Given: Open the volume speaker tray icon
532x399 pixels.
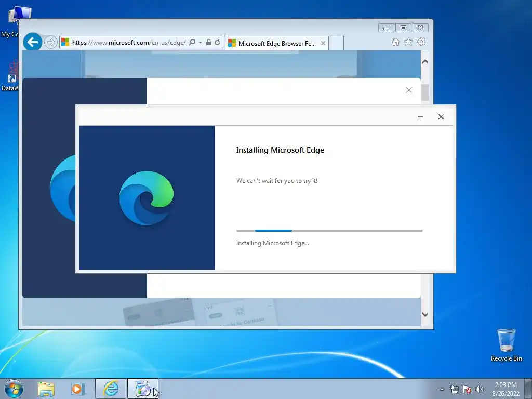Looking at the screenshot, I should [x=480, y=389].
